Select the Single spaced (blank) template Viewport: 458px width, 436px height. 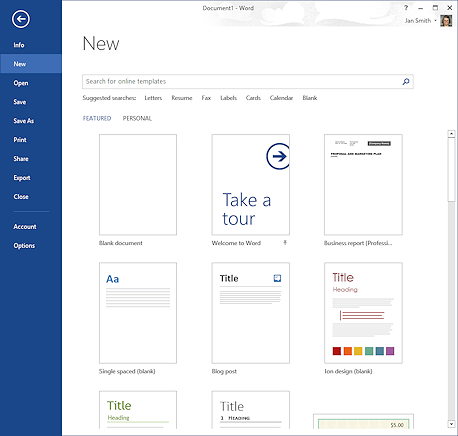point(138,313)
